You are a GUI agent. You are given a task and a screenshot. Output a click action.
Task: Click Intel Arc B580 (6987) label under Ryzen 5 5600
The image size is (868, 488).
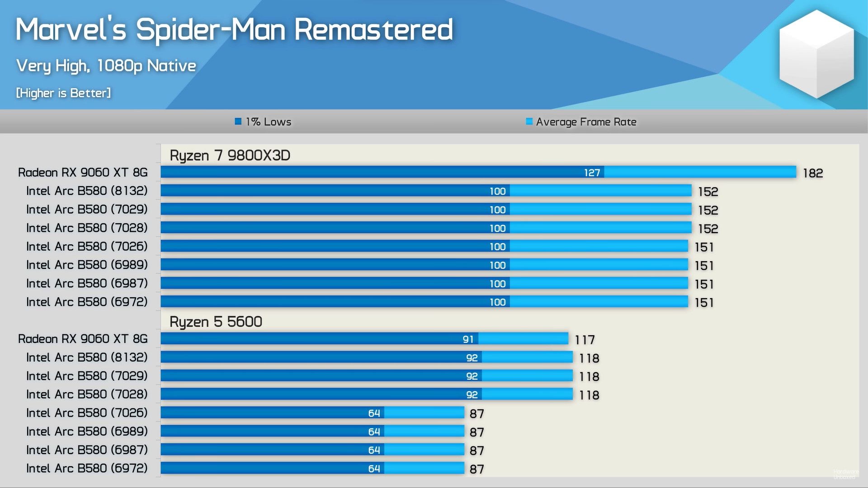pos(87,450)
